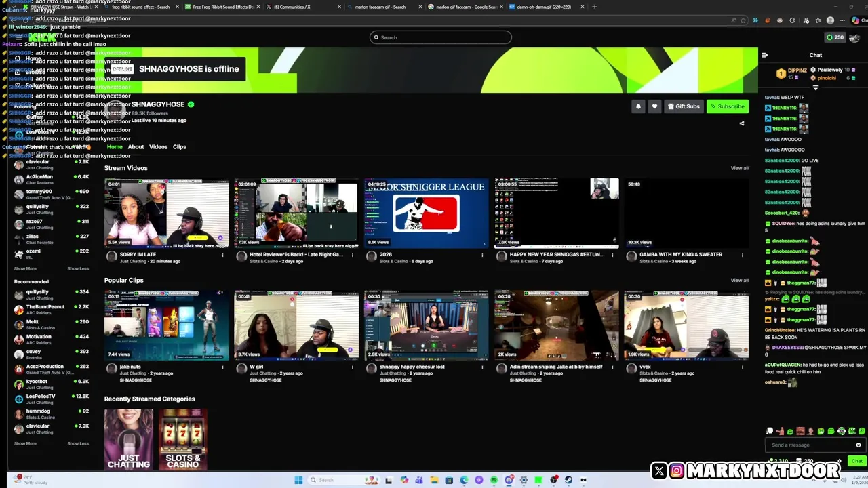Open OBS Studio from the taskbar
This screenshot has height=488, width=868.
(553, 480)
